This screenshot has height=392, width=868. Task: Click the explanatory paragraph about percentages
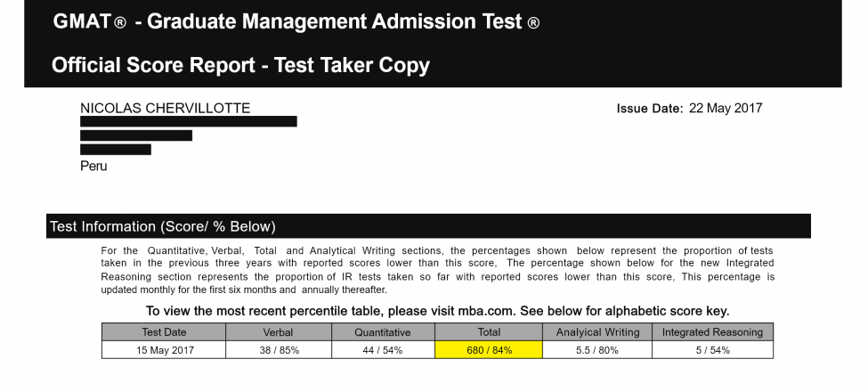click(437, 270)
